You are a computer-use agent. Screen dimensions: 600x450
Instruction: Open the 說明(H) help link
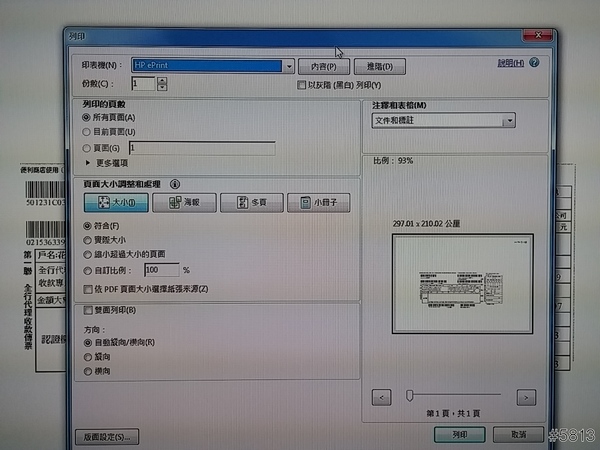511,63
